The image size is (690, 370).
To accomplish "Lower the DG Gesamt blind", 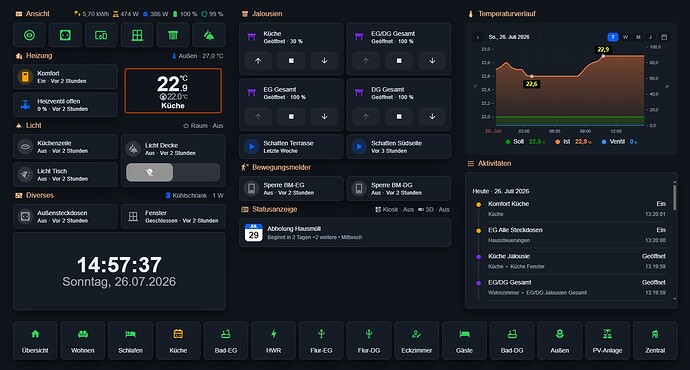I will pos(432,117).
